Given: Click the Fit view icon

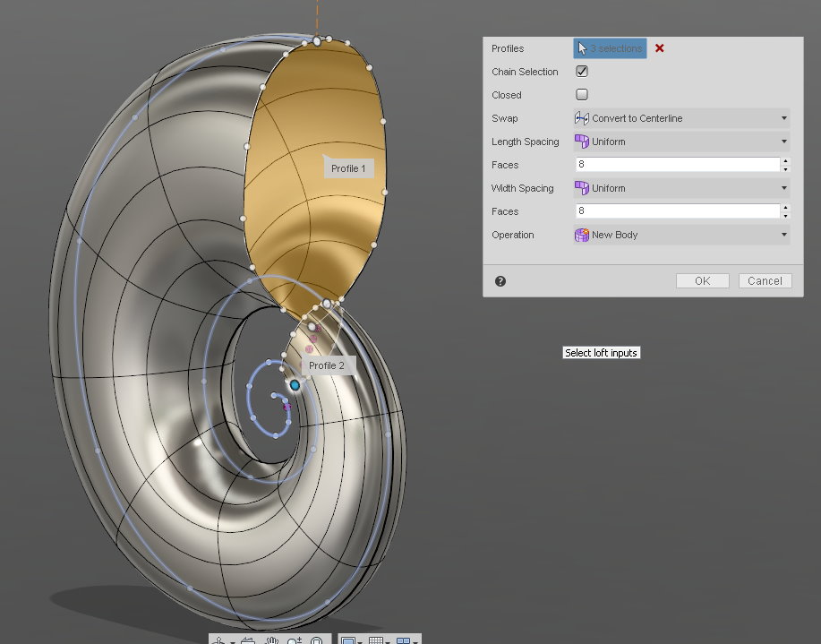Looking at the screenshot, I should (x=318, y=639).
